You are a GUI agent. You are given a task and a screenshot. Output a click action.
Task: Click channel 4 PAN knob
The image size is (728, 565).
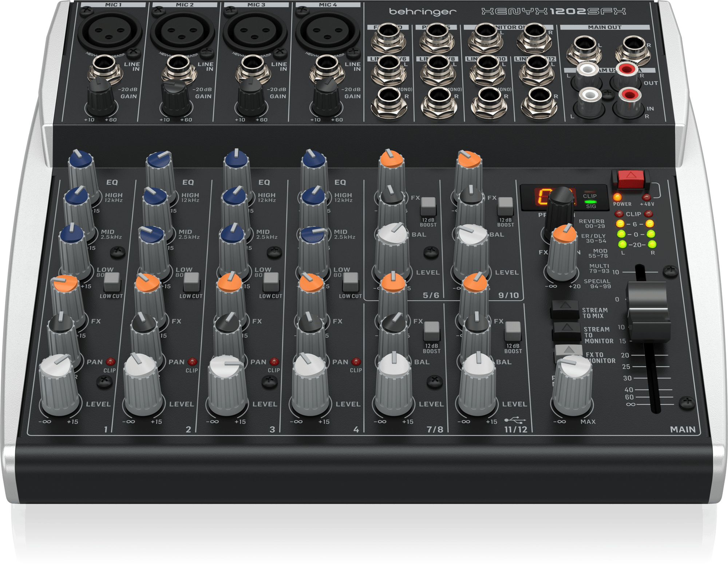click(310, 340)
